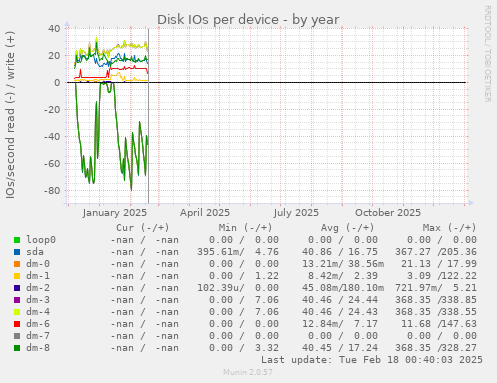Click the dm-4 lime legend swatch

pos(17,312)
